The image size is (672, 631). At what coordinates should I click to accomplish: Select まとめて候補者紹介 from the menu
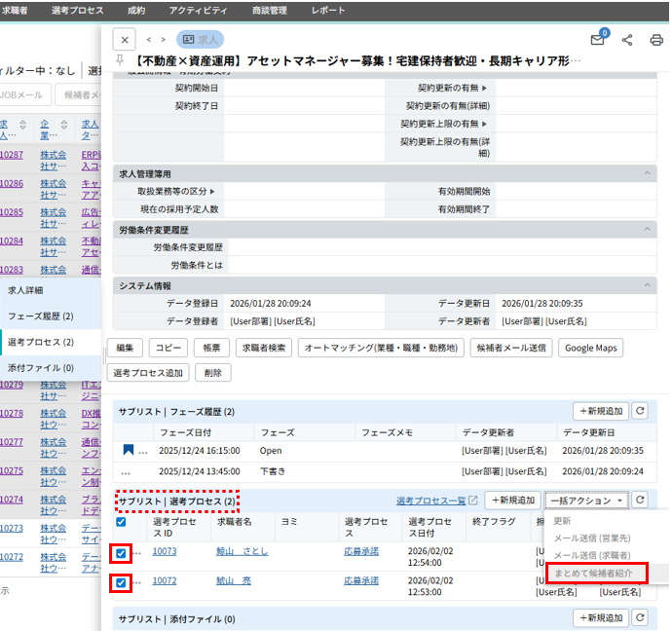coord(596,573)
